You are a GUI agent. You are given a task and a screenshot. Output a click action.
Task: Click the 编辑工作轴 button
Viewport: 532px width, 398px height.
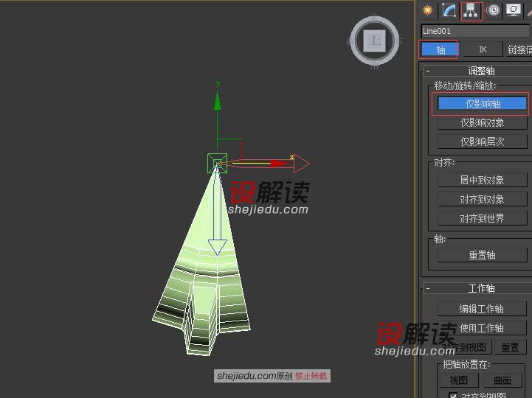coord(482,309)
